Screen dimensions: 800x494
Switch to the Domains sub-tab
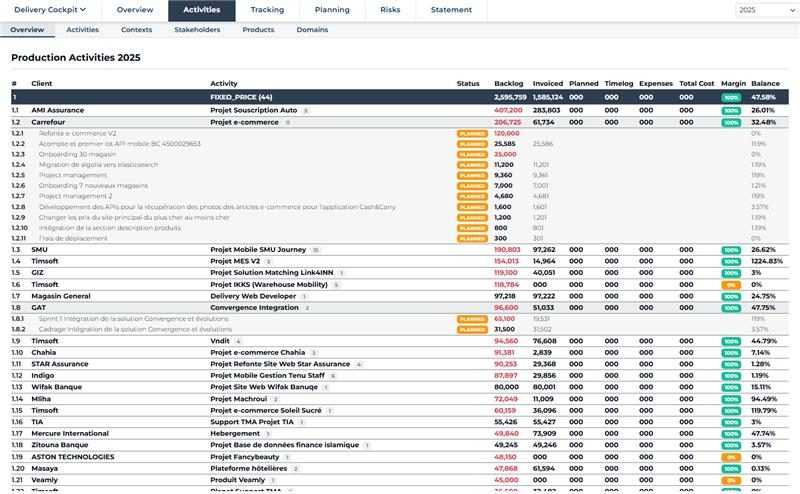click(x=312, y=30)
